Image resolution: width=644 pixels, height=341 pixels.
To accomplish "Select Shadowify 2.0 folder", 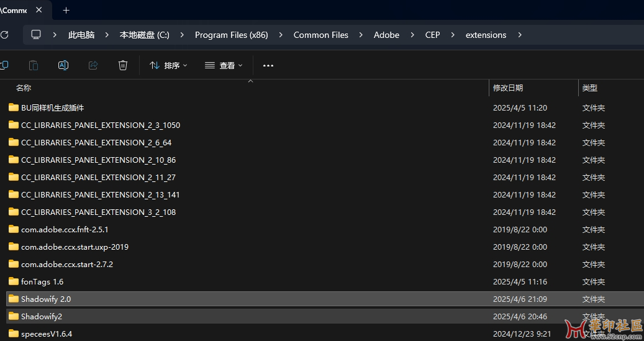I will coord(325,299).
